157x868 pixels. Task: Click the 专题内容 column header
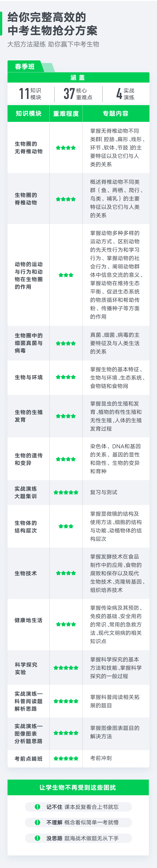[116, 113]
